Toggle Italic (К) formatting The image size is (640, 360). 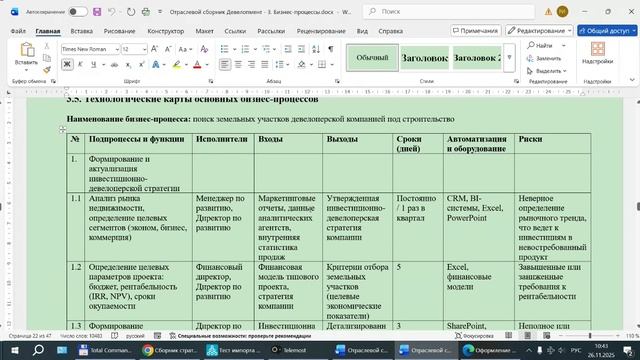click(x=80, y=64)
